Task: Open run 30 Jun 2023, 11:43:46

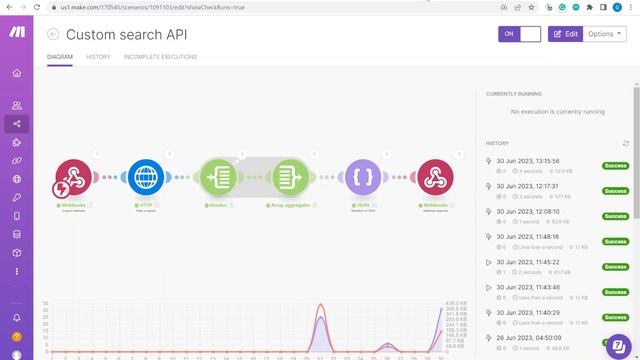Action: 528,287
